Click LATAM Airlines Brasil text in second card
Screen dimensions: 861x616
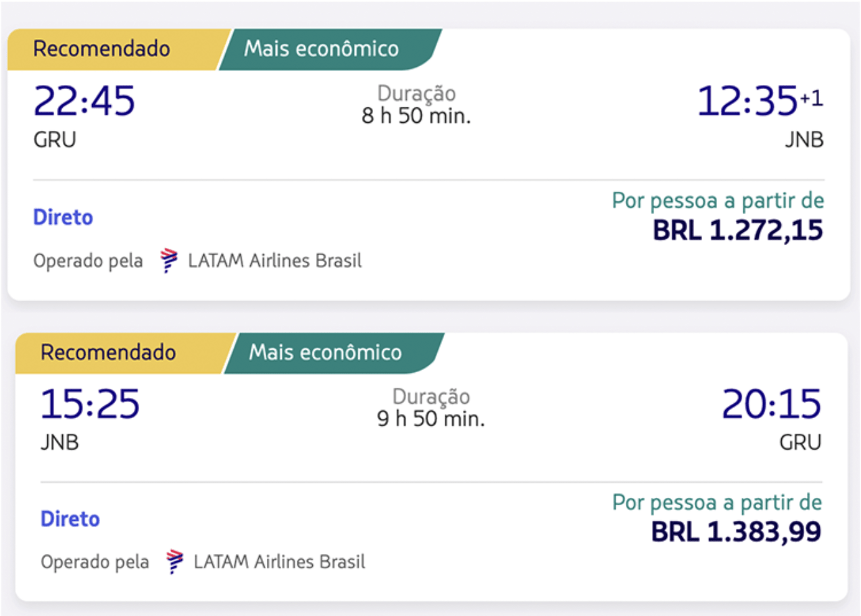pyautogui.click(x=280, y=562)
